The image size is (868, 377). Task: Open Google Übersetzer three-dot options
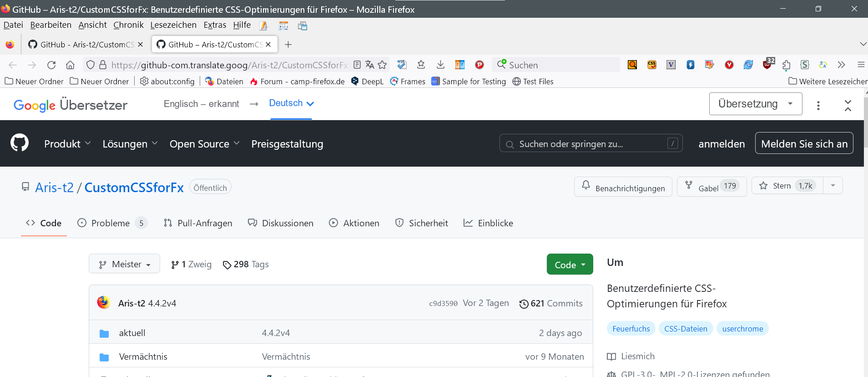pos(818,106)
